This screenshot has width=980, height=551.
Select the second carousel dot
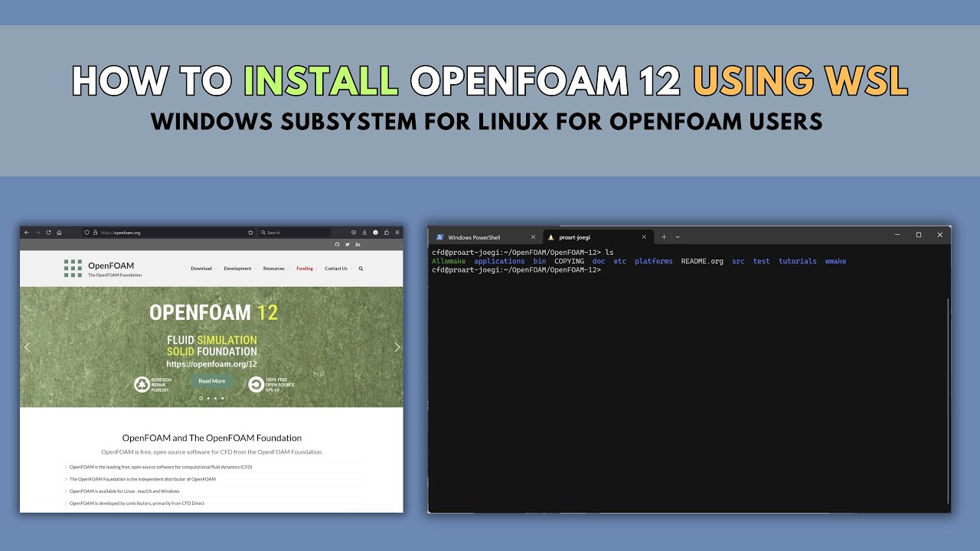(208, 398)
